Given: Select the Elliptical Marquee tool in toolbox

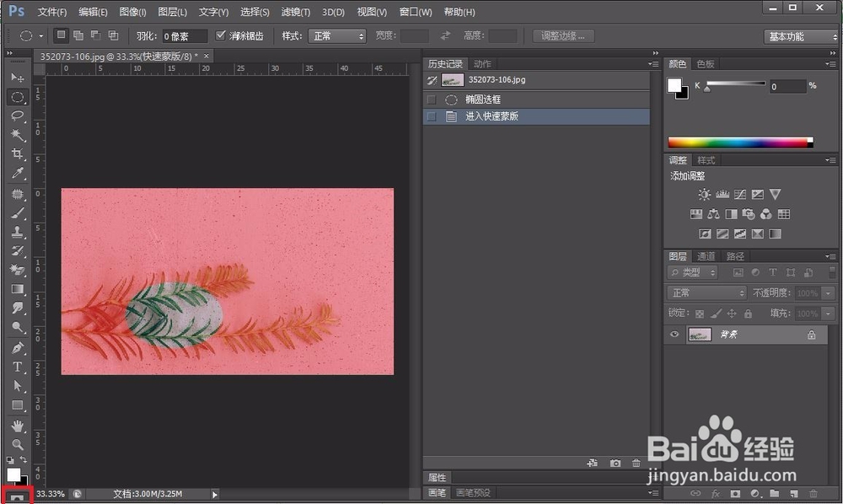Looking at the screenshot, I should coord(17,97).
